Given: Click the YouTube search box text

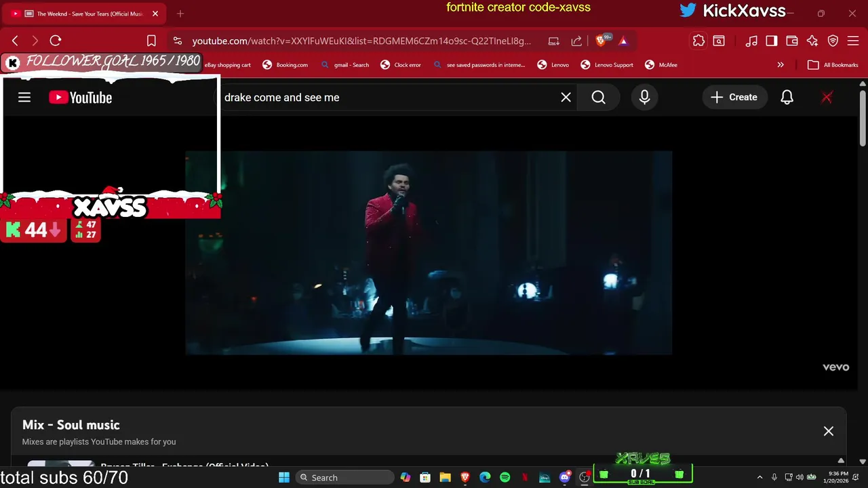Looking at the screenshot, I should coord(281,98).
